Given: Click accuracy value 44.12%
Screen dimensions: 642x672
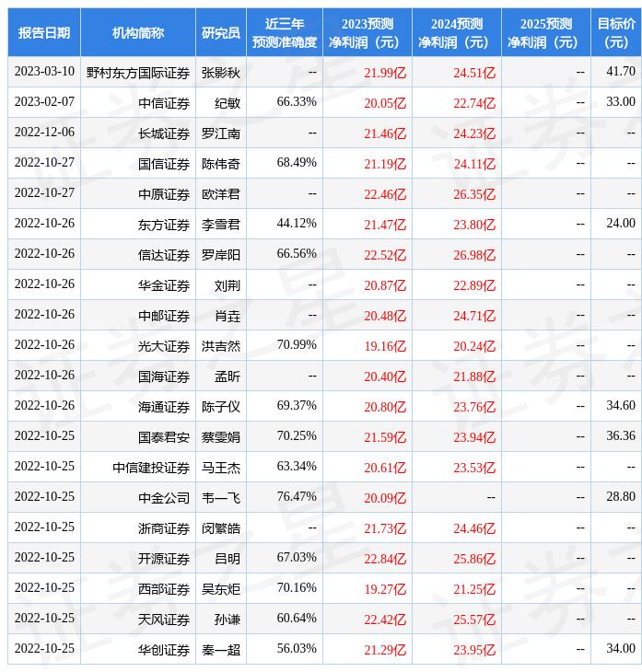Looking at the screenshot, I should (297, 224).
